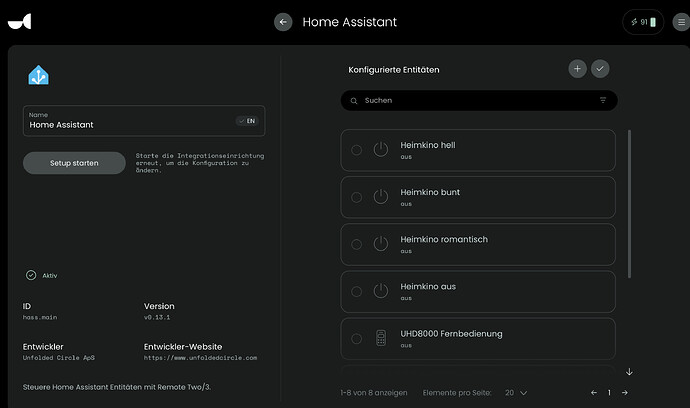Click power icon of Heimkino hell
This screenshot has height=408, width=690.
click(x=380, y=150)
